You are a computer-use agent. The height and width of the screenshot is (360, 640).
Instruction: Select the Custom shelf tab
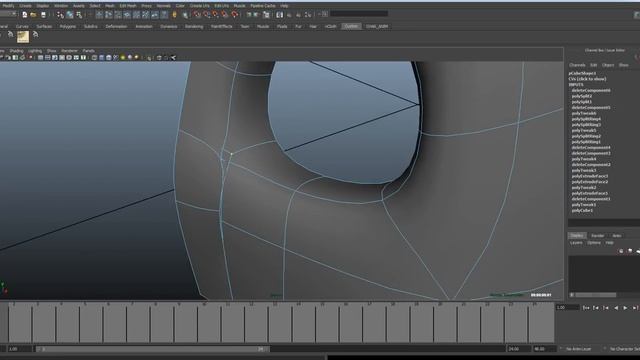pos(351,26)
